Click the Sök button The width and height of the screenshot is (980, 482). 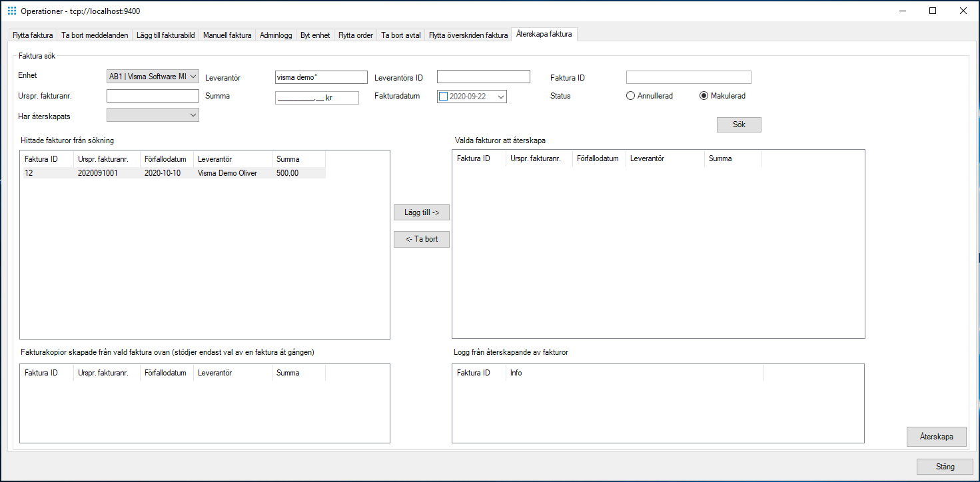(738, 124)
